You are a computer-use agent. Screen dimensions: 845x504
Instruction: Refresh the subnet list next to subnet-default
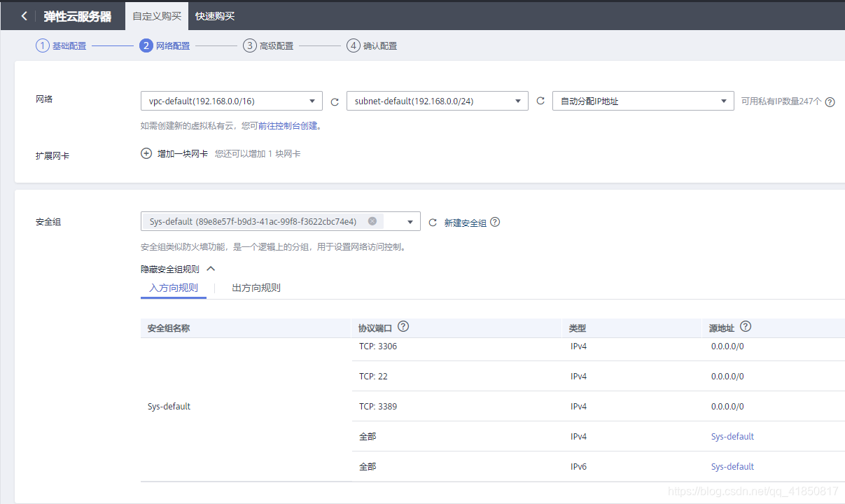[540, 101]
